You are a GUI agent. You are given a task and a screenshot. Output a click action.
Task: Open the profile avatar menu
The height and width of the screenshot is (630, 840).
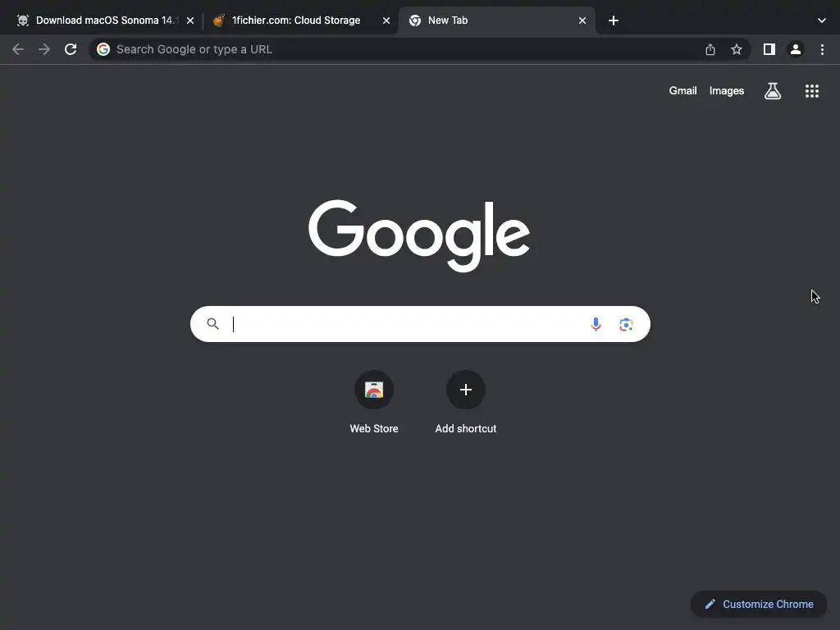click(x=796, y=49)
